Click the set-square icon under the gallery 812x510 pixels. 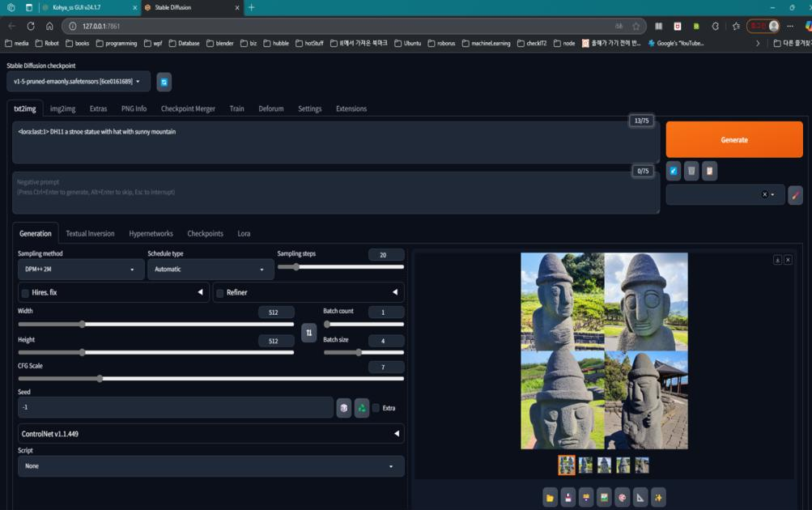point(640,498)
